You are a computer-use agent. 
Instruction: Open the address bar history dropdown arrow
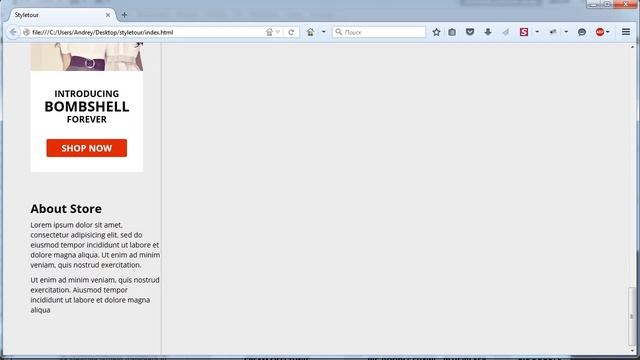coord(278,32)
